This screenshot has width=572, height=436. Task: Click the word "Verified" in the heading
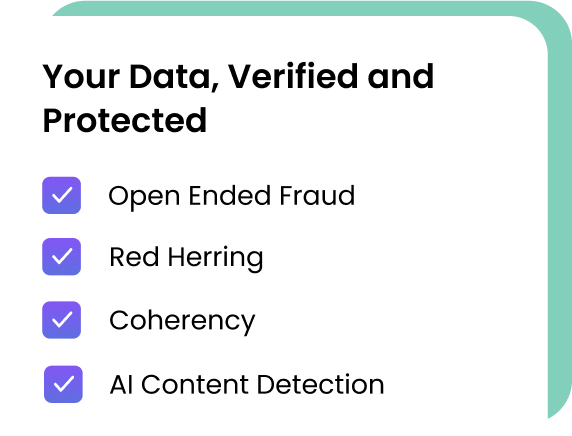click(x=293, y=76)
